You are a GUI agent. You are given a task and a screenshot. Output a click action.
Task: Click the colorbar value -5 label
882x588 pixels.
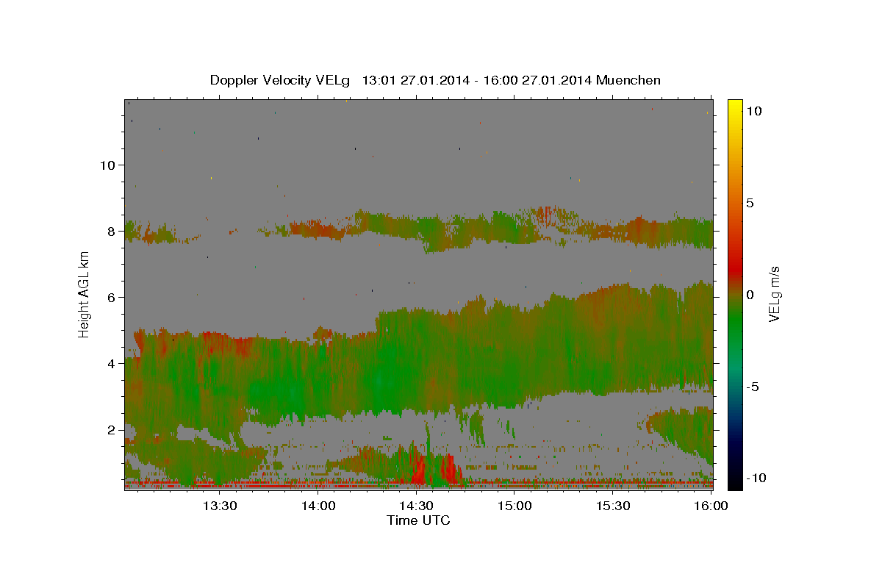pos(753,387)
